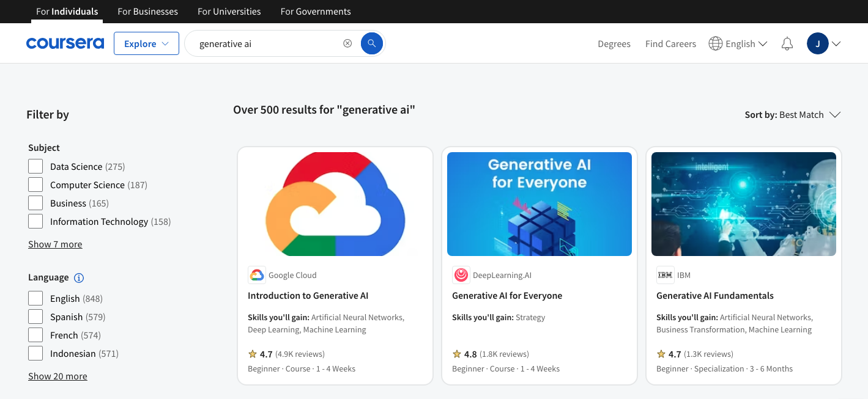Check the English language filter
Screen dimensions: 868x399
(x=35, y=298)
